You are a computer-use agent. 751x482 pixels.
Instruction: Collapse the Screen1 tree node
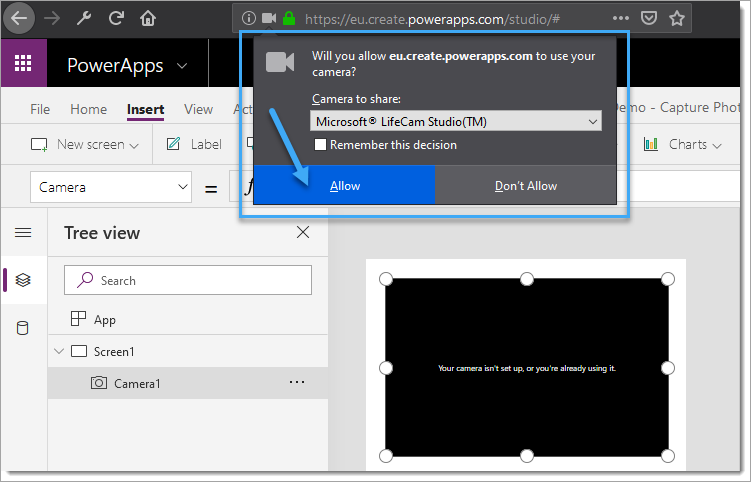click(59, 351)
